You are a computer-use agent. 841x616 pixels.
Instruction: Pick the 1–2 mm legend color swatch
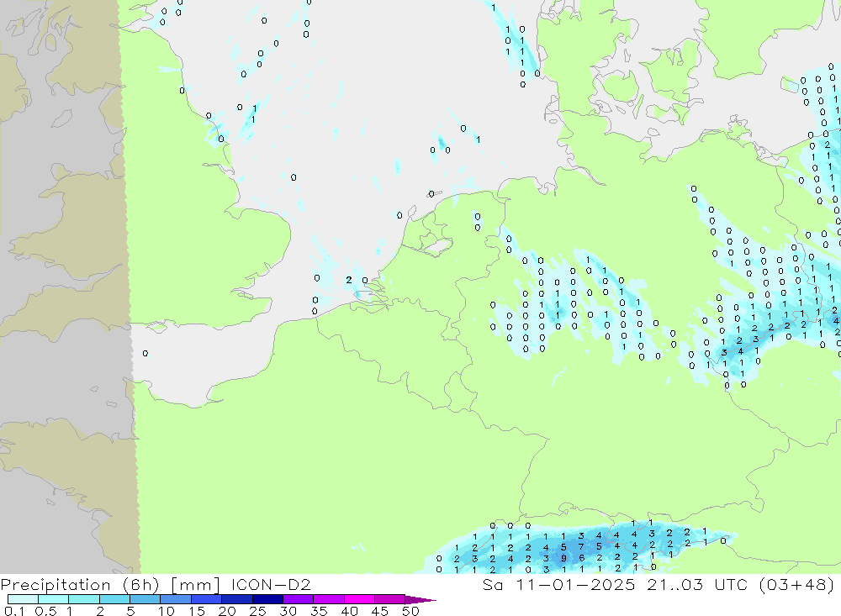[83, 599]
